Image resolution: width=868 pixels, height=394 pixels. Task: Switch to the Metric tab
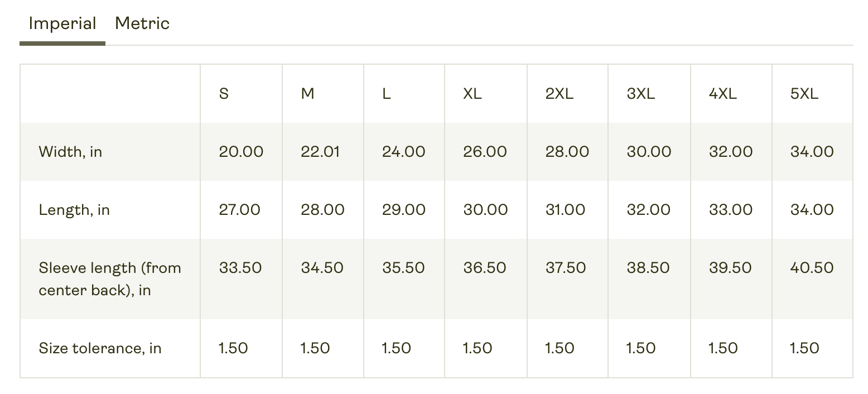142,23
